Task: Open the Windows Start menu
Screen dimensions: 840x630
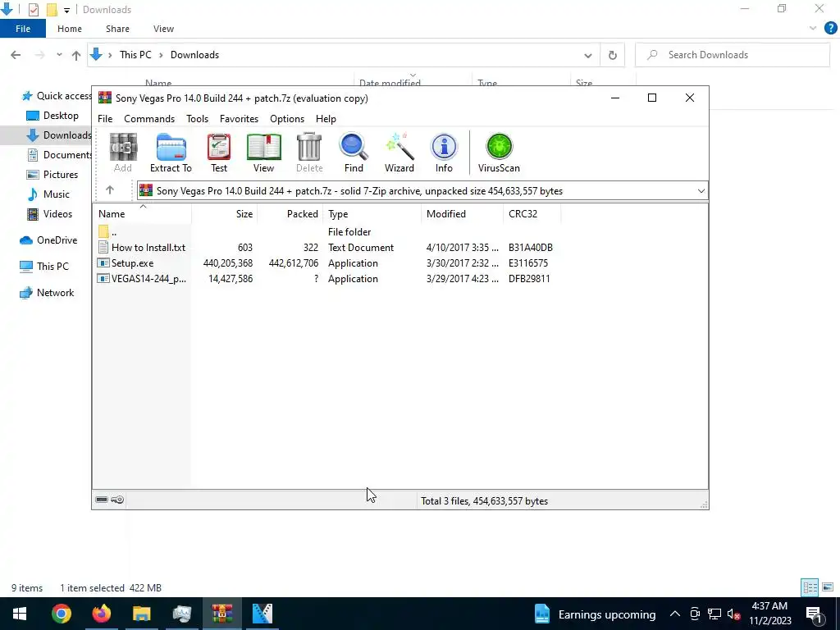Action: [x=20, y=614]
